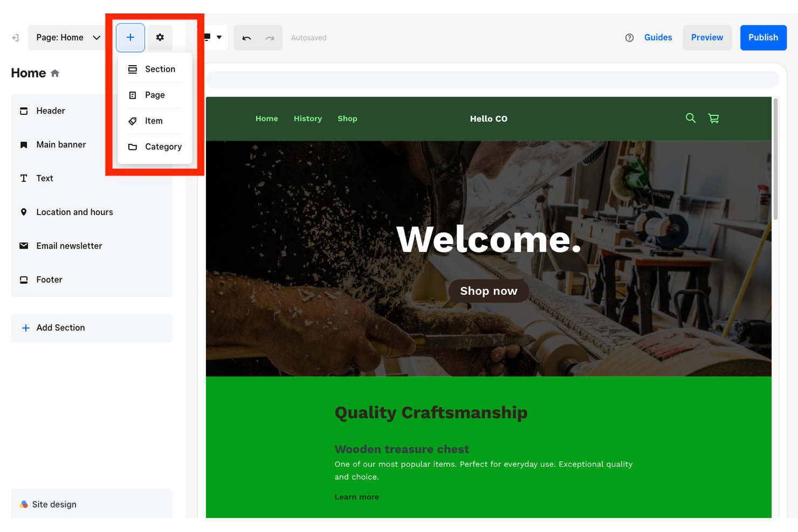This screenshot has height=532, width=798.
Task: Select the Text section's T icon
Action: tap(24, 178)
